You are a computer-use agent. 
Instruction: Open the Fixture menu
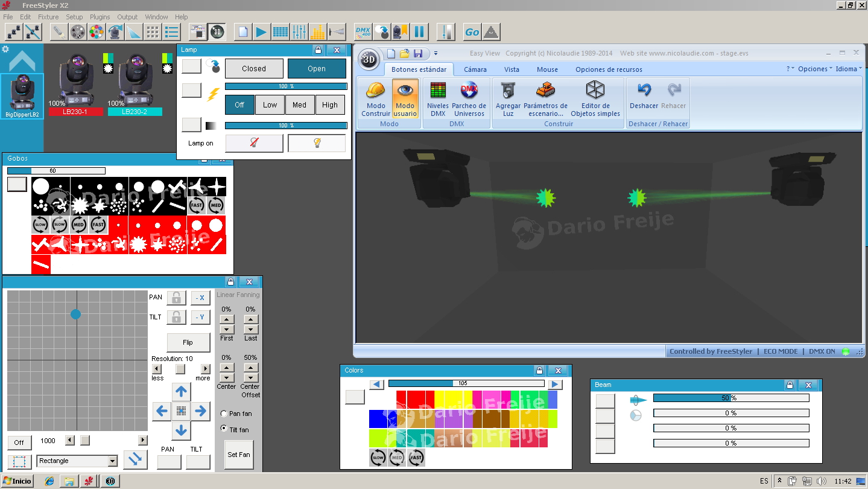[48, 17]
